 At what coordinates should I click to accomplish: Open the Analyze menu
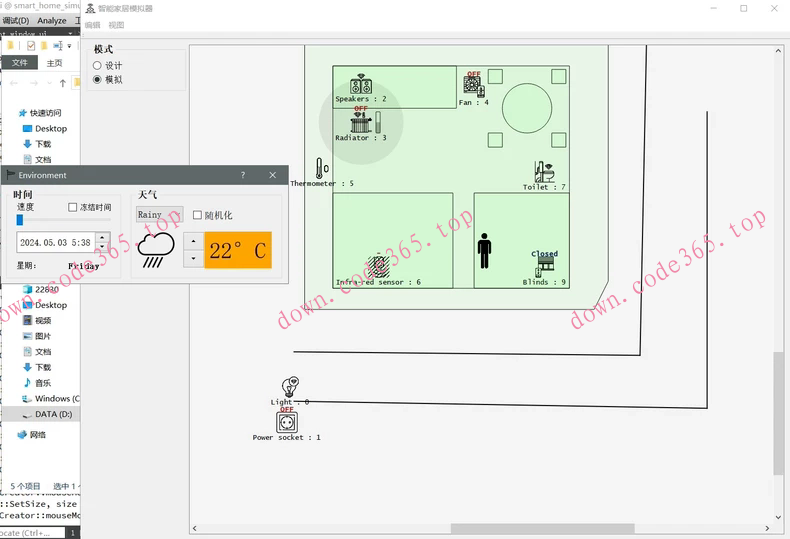tap(51, 20)
